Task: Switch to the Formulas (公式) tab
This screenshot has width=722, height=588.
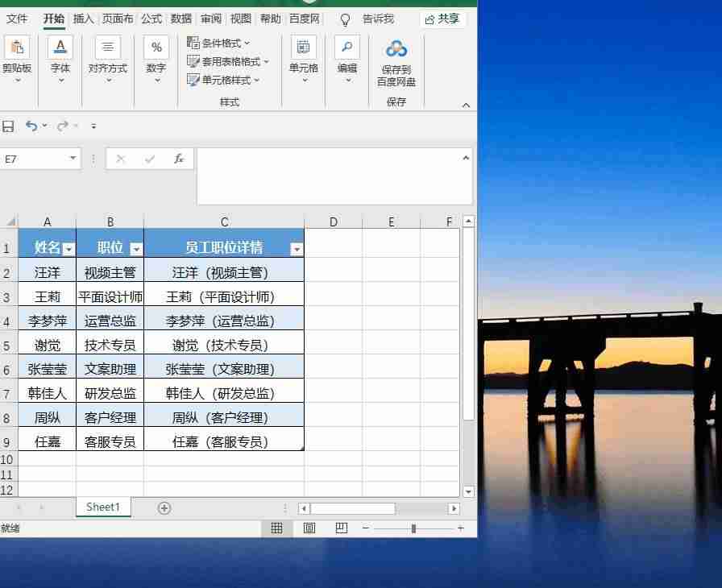Action: pos(151,19)
